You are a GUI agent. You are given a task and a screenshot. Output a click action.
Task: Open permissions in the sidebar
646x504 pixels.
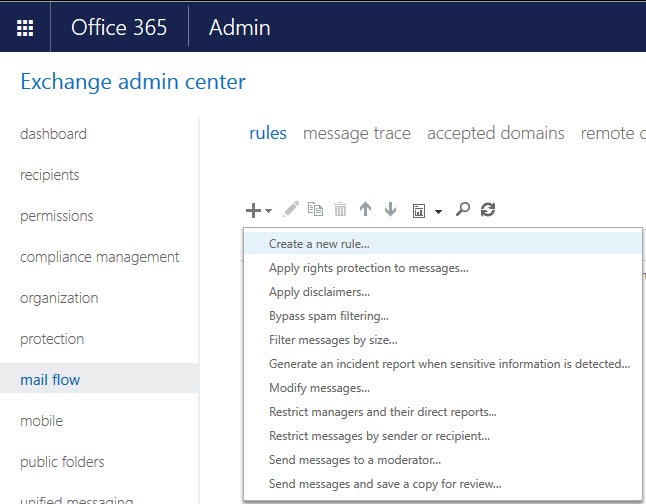coord(56,216)
